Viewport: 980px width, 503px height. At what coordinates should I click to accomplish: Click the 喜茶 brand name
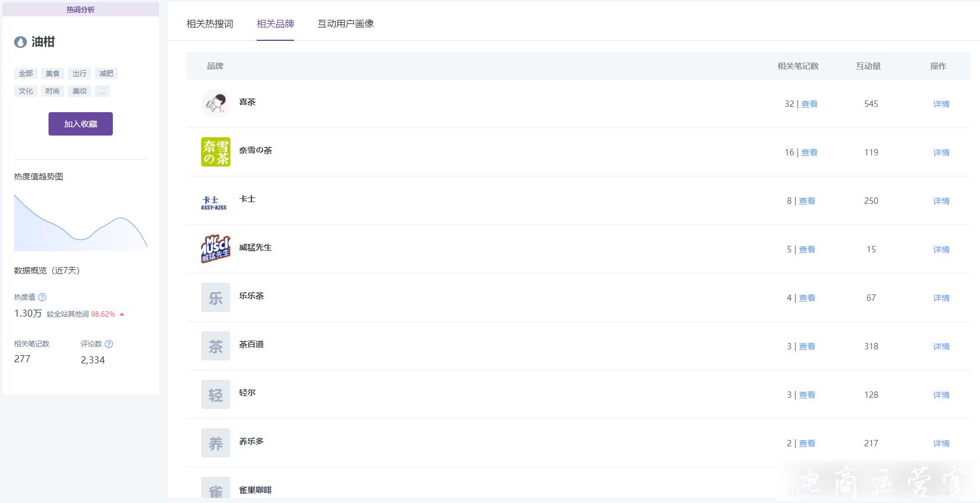pyautogui.click(x=247, y=102)
